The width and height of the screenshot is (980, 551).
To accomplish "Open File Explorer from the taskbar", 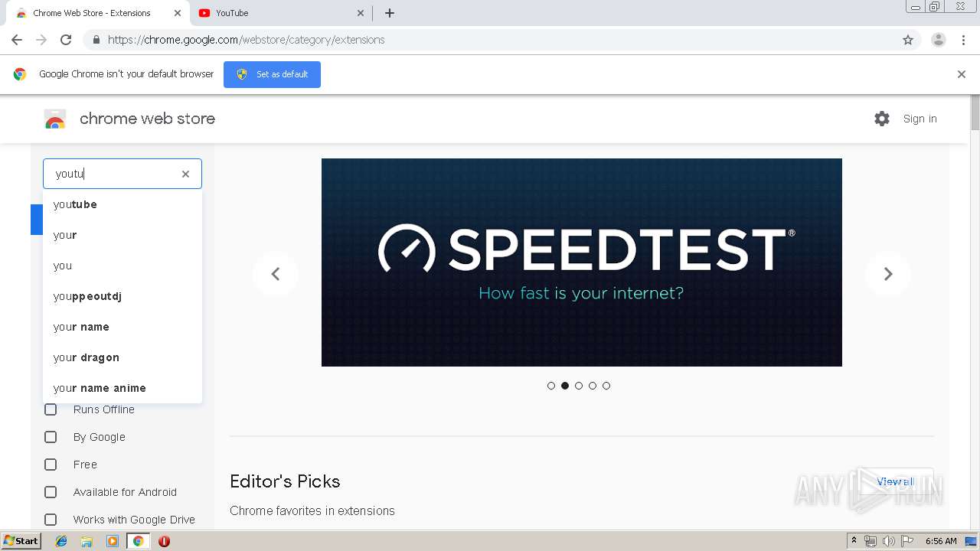I will [87, 541].
